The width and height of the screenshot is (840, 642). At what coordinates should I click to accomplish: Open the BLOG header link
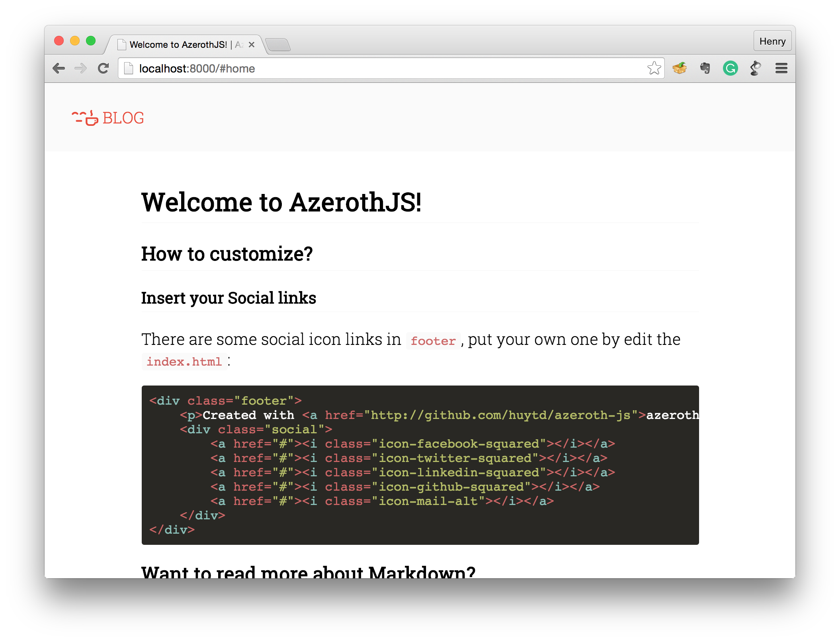point(123,118)
